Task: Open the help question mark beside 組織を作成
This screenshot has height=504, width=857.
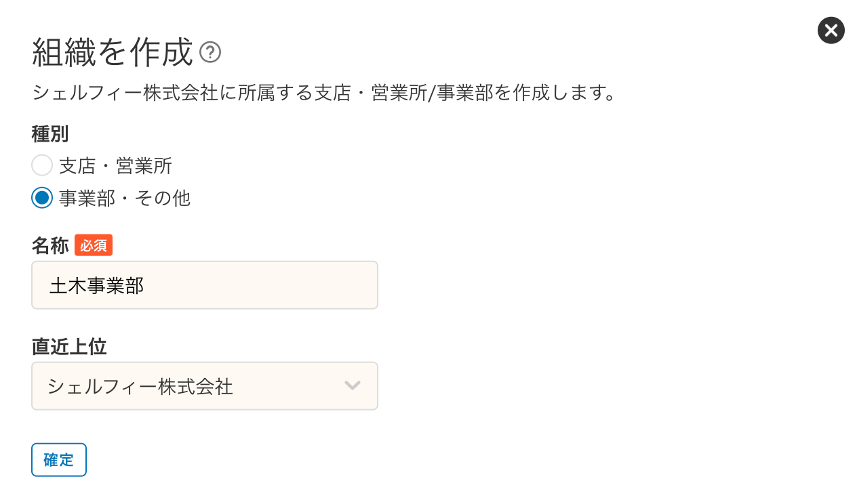Action: point(210,52)
